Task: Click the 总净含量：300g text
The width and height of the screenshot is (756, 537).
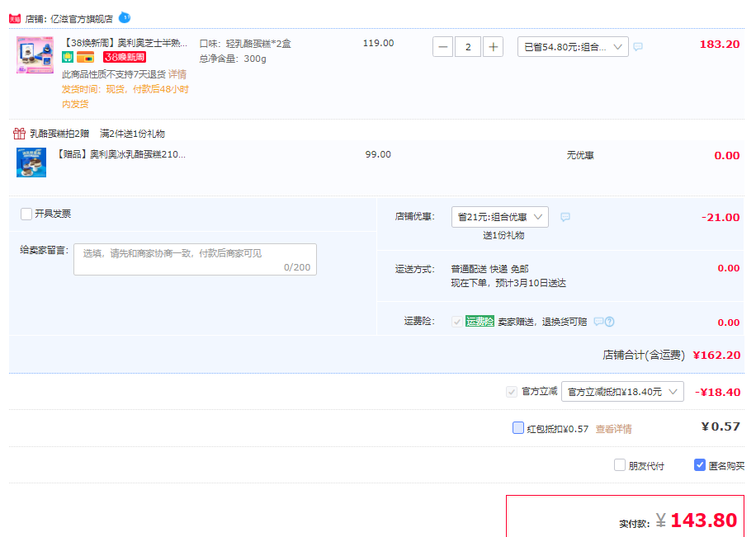Action: pos(233,59)
